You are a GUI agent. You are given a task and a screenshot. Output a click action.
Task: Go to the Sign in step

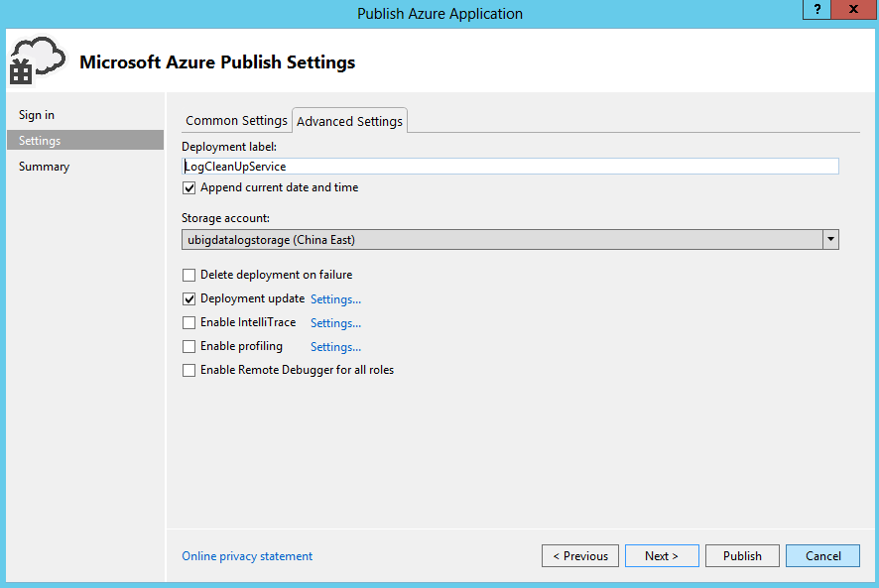point(37,116)
